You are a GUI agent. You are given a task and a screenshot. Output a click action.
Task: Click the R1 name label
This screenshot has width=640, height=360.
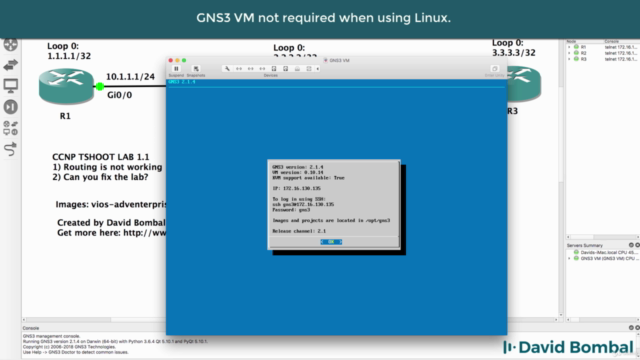(65, 116)
